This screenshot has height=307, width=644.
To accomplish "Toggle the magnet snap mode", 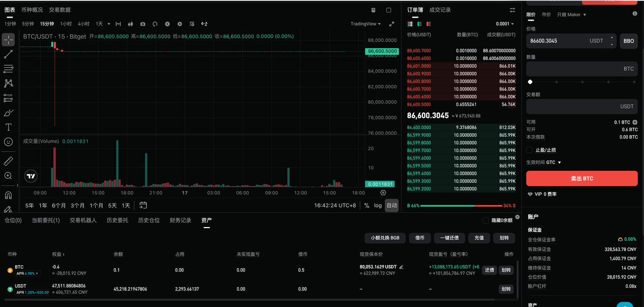I will coord(9,195).
